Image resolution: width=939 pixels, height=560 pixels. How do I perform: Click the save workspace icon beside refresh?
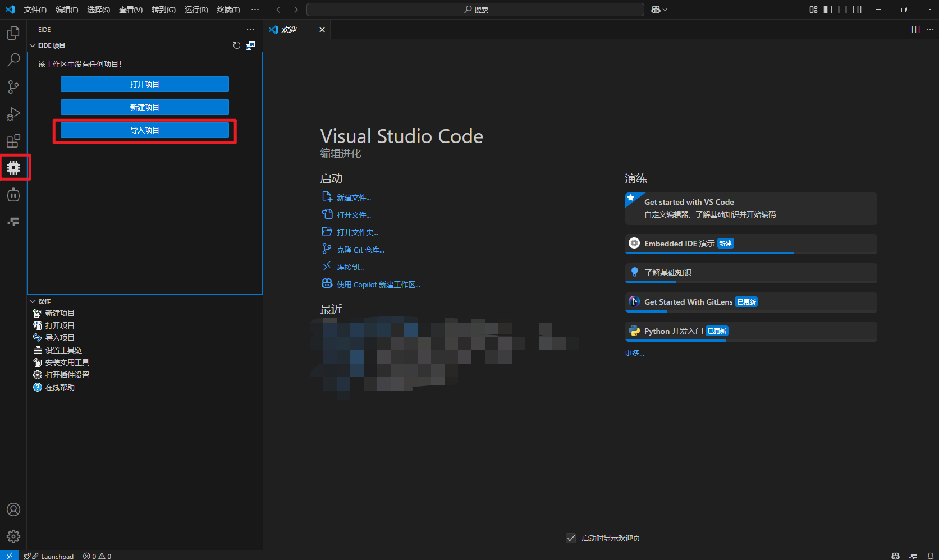tap(250, 45)
